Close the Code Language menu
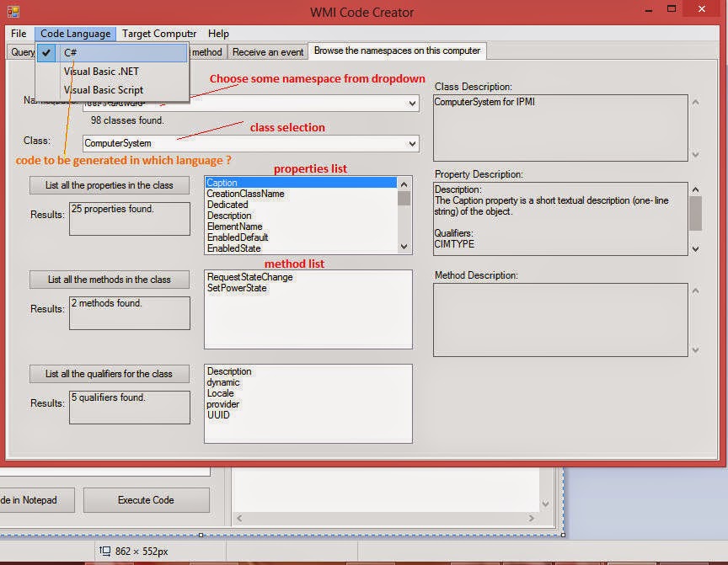Viewport: 728px width, 565px height. click(x=75, y=34)
